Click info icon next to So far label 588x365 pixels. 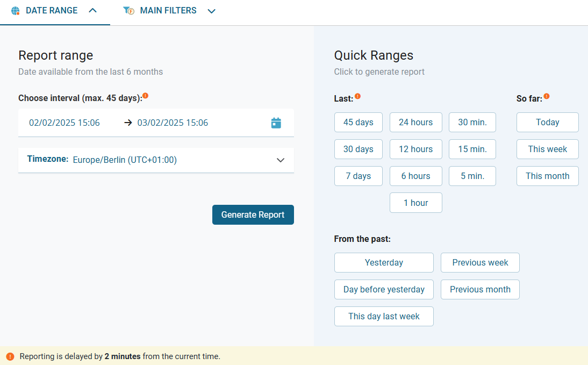pyautogui.click(x=547, y=97)
